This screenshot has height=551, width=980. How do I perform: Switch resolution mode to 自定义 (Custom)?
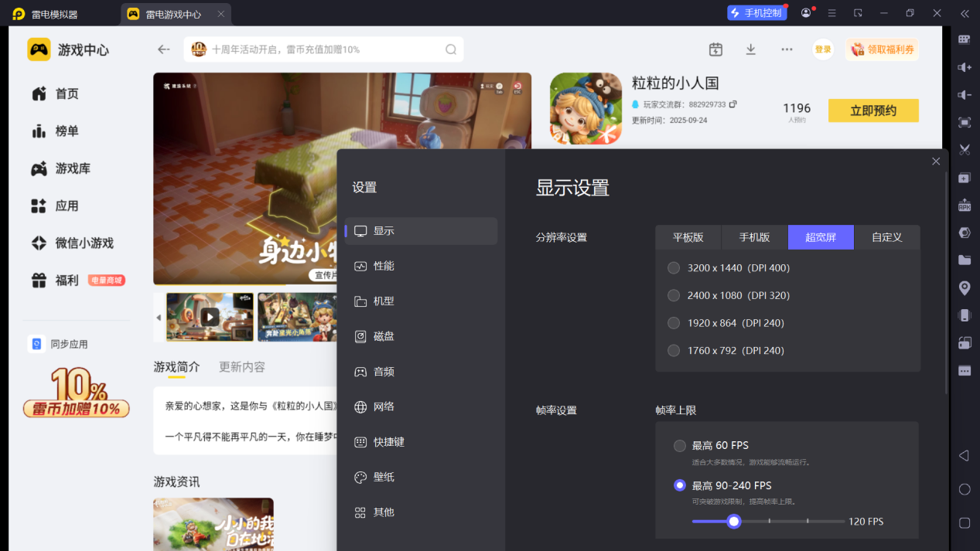coord(886,237)
